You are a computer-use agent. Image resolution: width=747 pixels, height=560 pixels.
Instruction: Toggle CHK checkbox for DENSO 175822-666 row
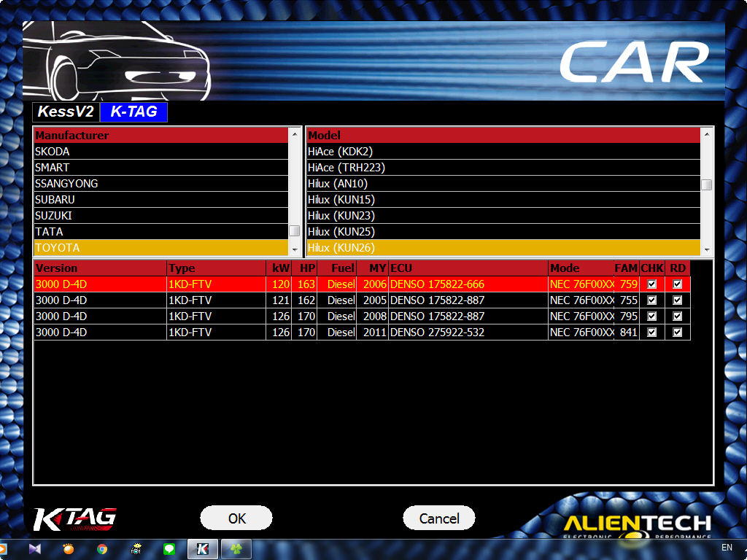(x=651, y=284)
